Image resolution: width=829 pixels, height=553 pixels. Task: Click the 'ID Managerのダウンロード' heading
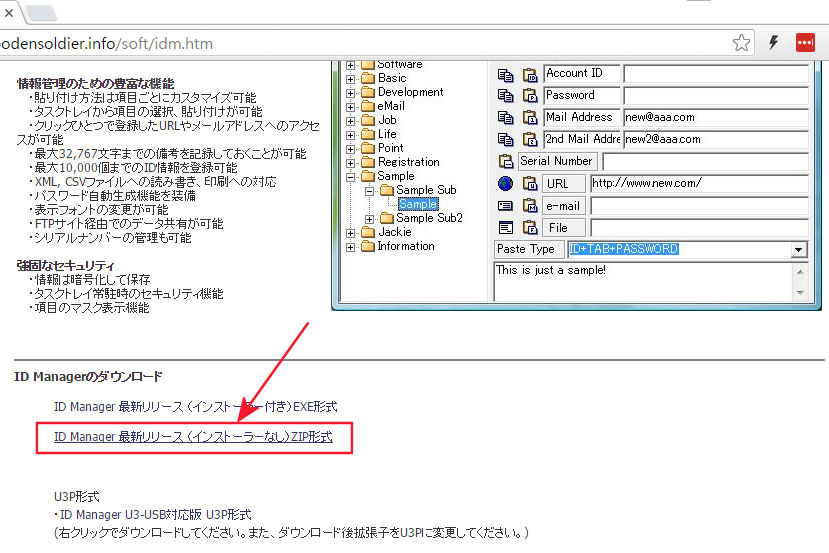tap(88, 377)
